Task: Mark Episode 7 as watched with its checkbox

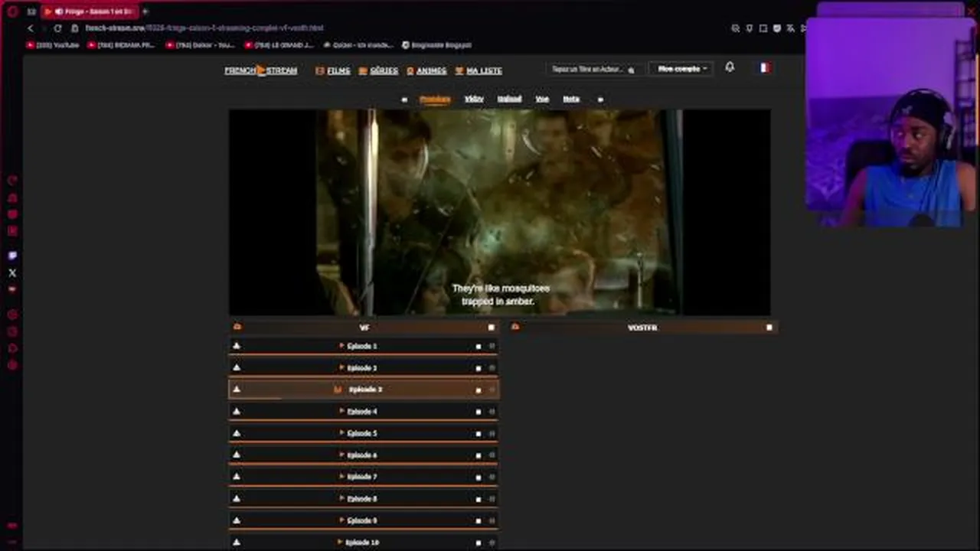Action: [x=479, y=477]
